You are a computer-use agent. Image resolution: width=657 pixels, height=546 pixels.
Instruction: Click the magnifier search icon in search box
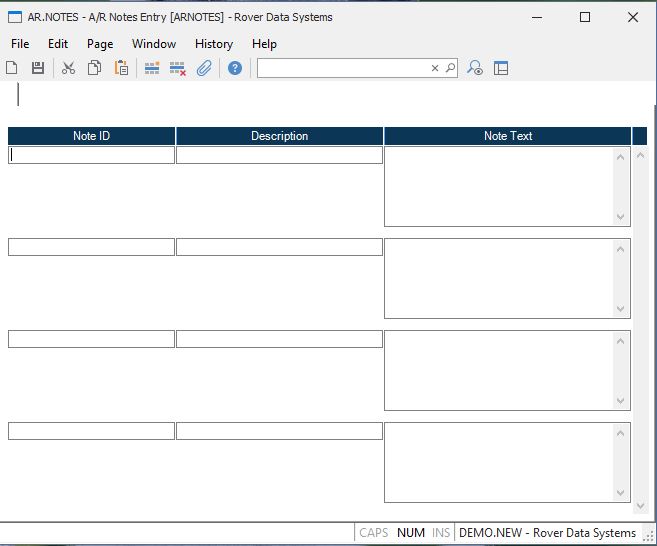449,68
